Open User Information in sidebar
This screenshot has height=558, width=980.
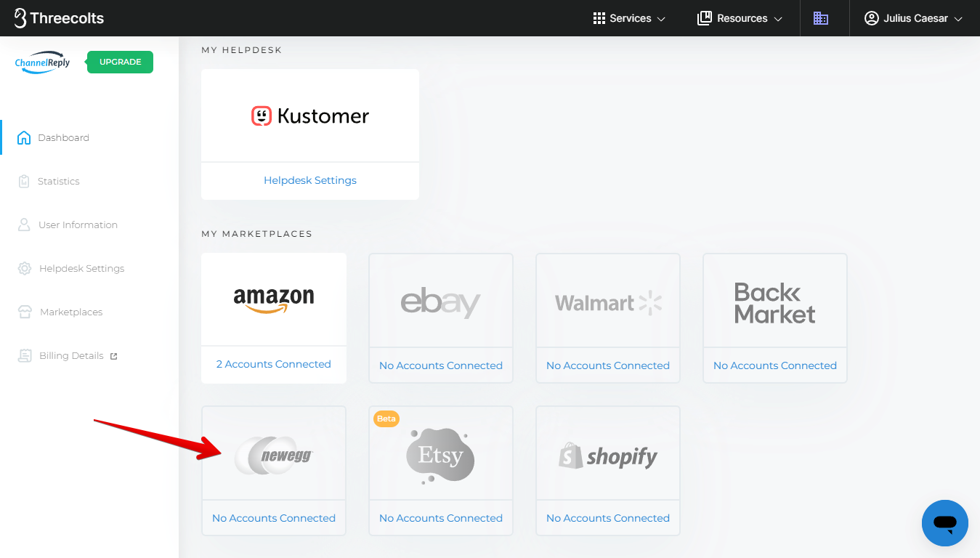(x=78, y=225)
